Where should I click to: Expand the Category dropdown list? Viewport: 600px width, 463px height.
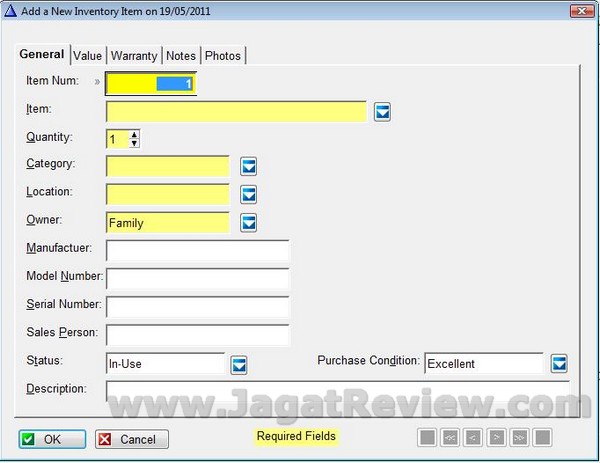(x=249, y=166)
